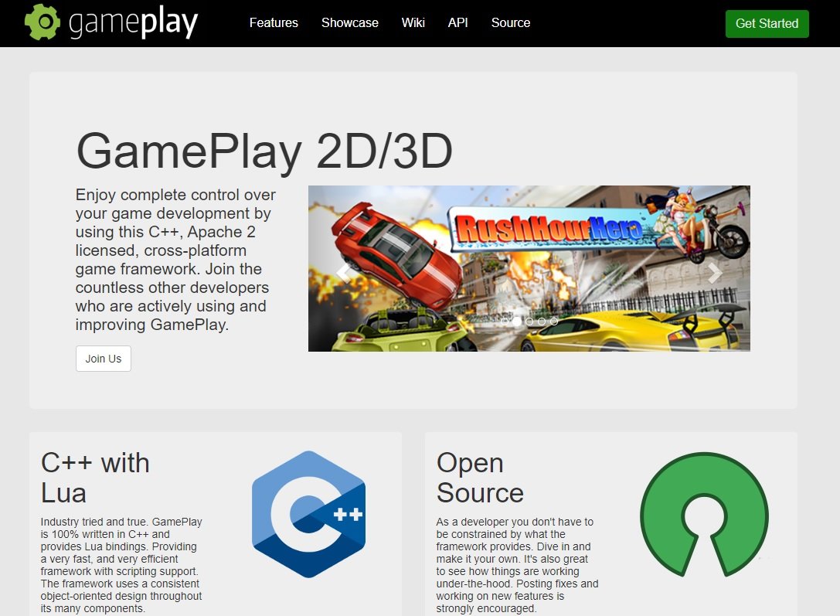Select the fifth carousel indicator dot
Image resolution: width=840 pixels, height=616 pixels.
[x=554, y=322]
